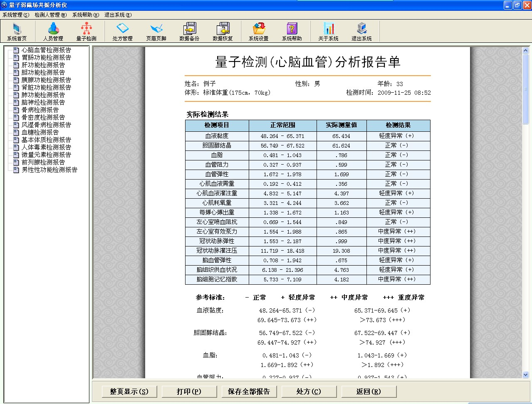Select 肺功能检测报告 tree item
532x404 pixels.
pyautogui.click(x=43, y=95)
